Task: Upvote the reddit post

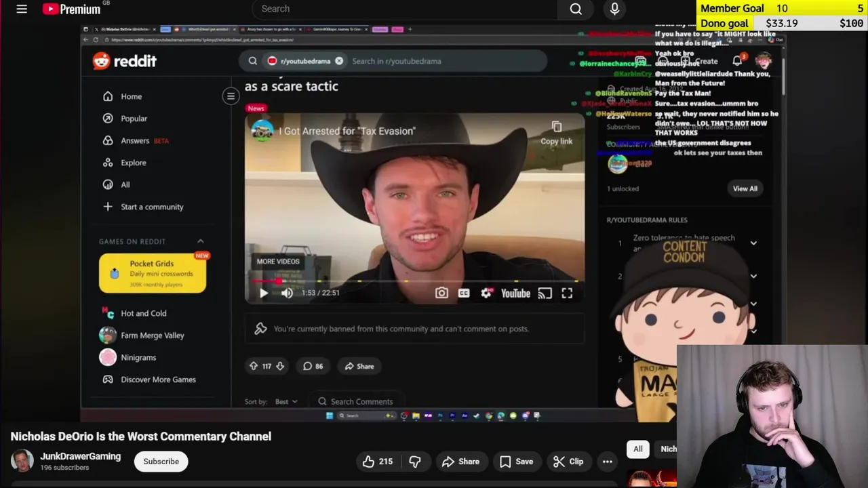Action: (x=253, y=366)
